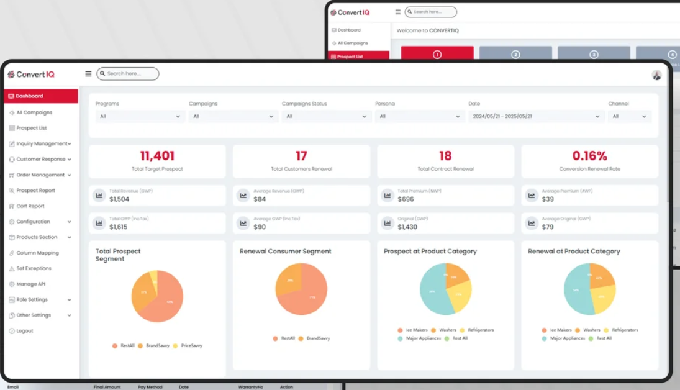Select step 3 button in back window
This screenshot has width=680, height=390.
click(594, 53)
